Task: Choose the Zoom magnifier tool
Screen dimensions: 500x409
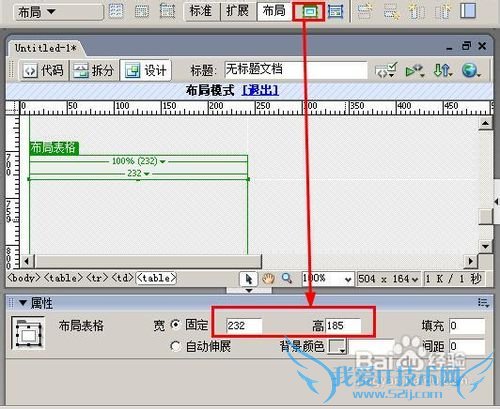Action: [287, 278]
